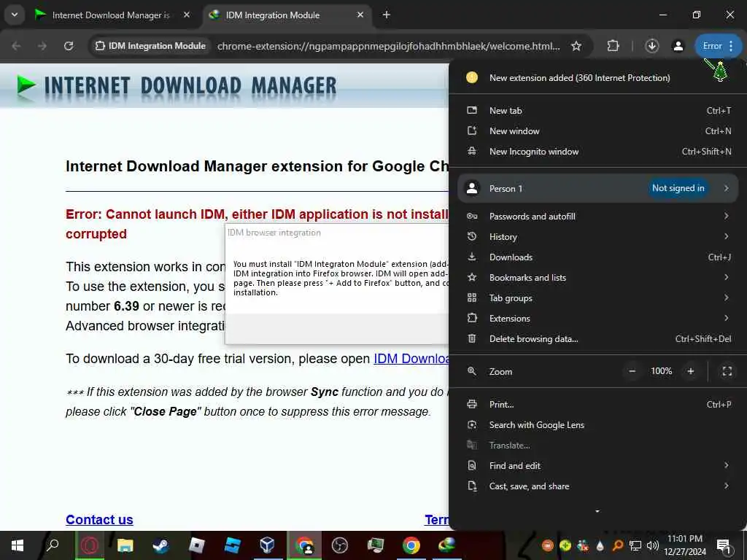
Task: Click the Not signed in badge
Action: pos(678,188)
